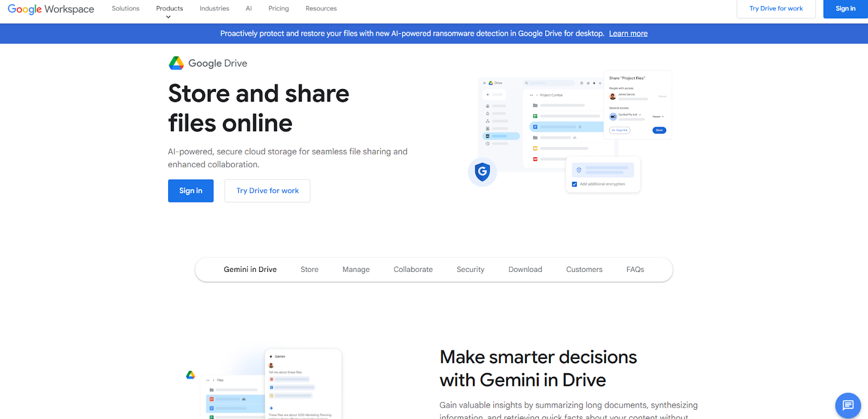Click the Viewer dropdown in share illustration

pos(658,117)
